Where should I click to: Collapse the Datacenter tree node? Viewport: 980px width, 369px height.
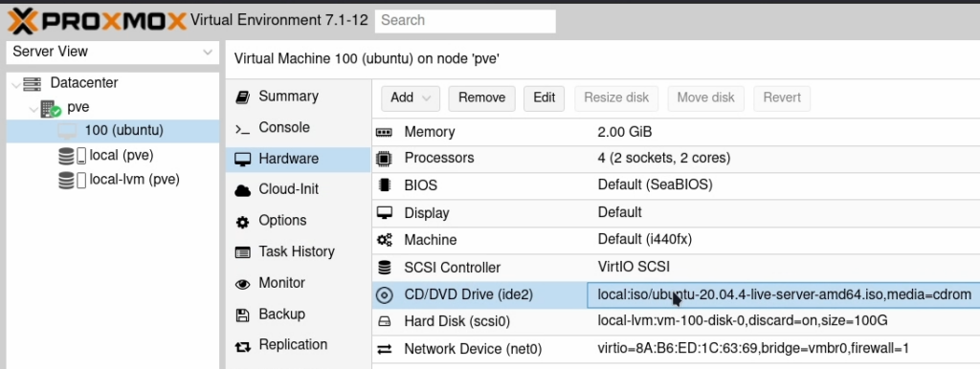(x=16, y=84)
